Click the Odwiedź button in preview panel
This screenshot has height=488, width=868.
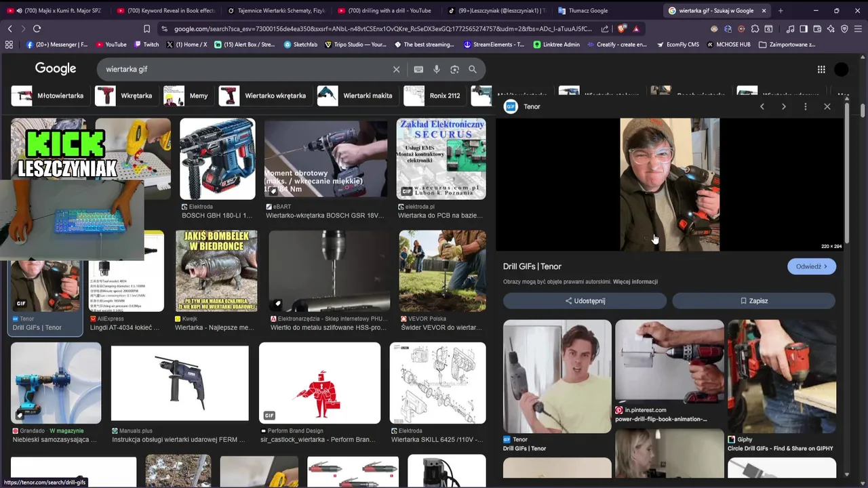812,266
